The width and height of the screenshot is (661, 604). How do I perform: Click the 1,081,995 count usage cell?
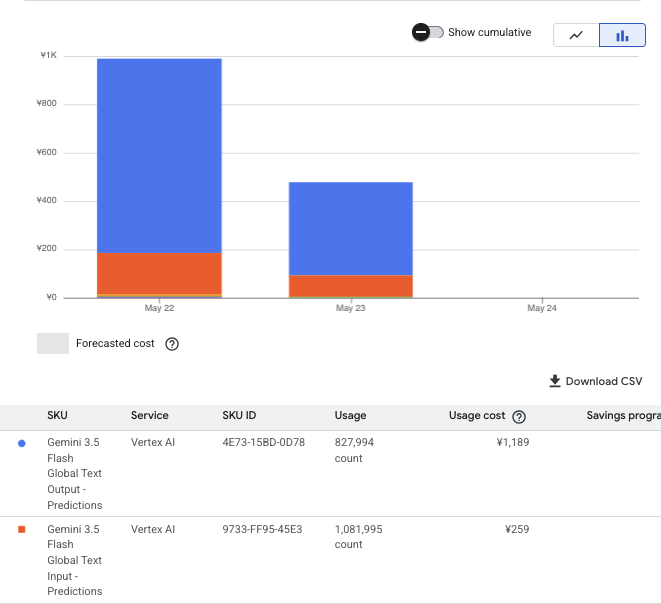pyautogui.click(x=358, y=537)
